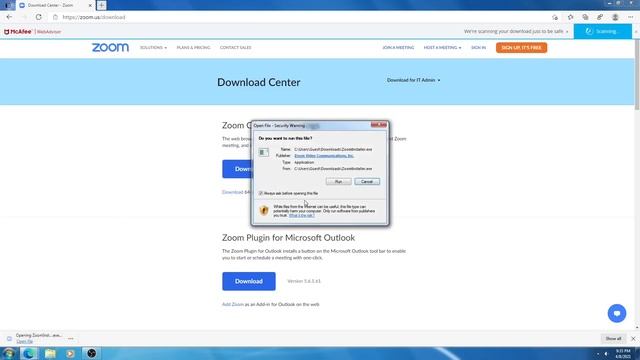Open the browser favorites star icon
This screenshot has width=640, height=360.
pos(570,17)
